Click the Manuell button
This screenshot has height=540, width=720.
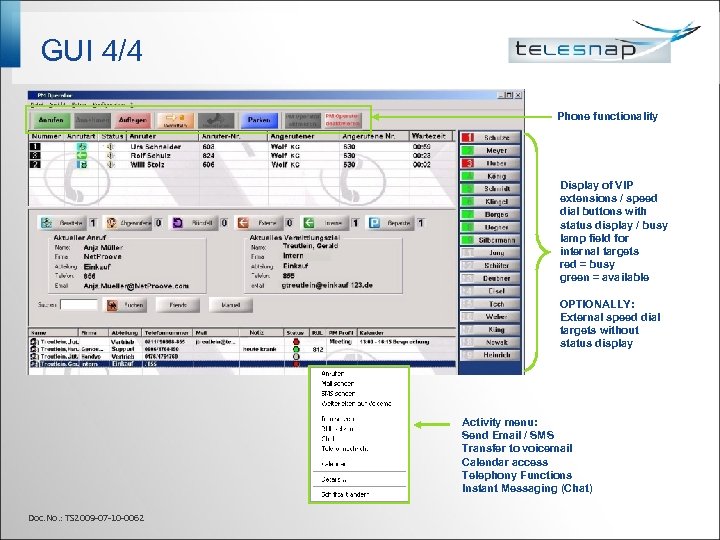(x=231, y=305)
